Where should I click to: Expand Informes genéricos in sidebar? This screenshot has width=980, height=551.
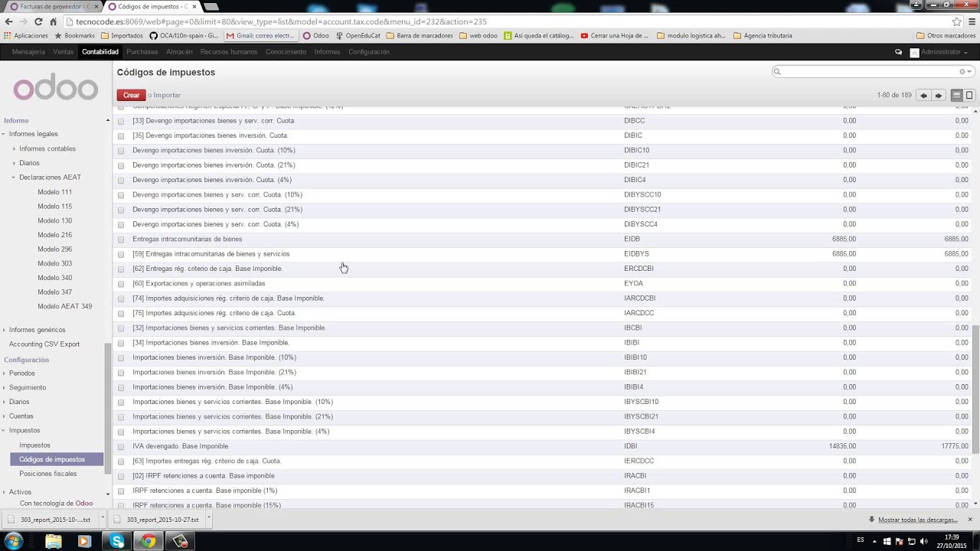[x=37, y=330]
